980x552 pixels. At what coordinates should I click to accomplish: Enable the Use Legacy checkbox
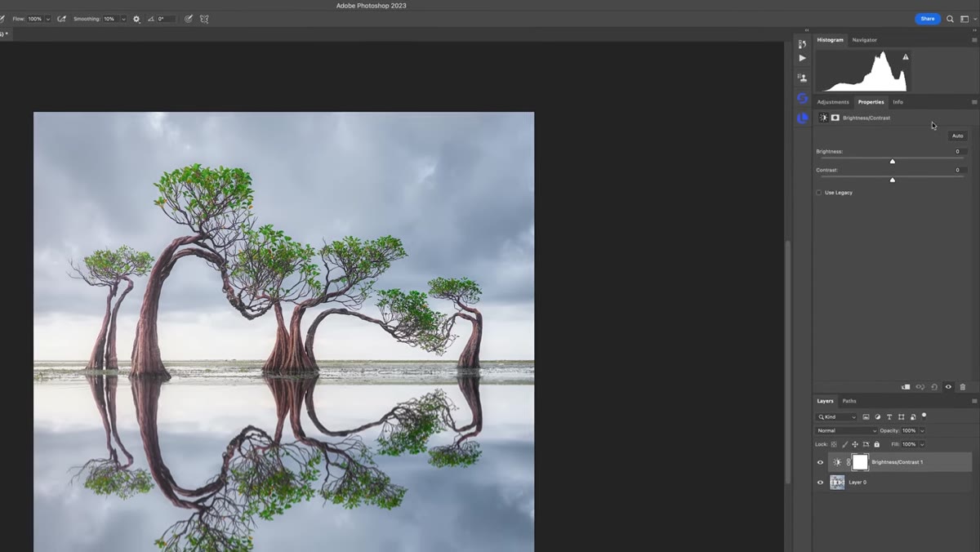pyautogui.click(x=819, y=193)
